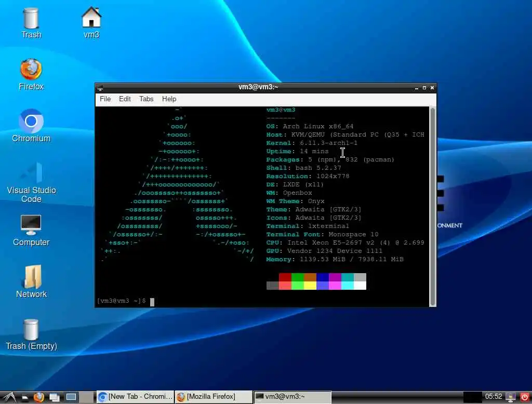
Task: Click the 'Theme: Adwaita [GTK2/3]' line
Action: [x=314, y=209]
